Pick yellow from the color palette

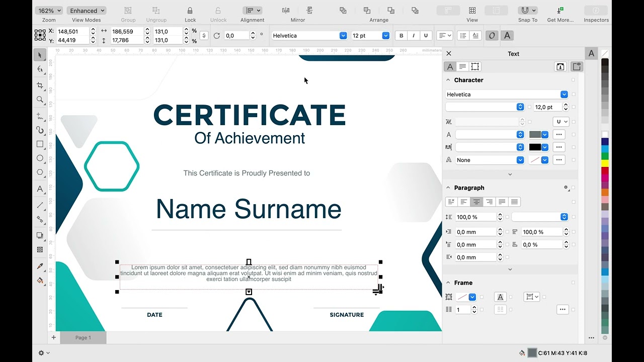[x=605, y=163]
